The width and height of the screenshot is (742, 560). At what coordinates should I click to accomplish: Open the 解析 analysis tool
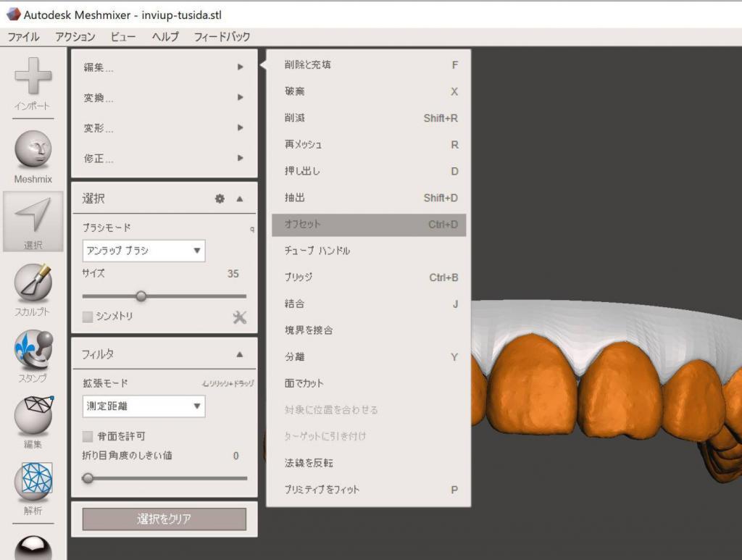click(x=33, y=482)
